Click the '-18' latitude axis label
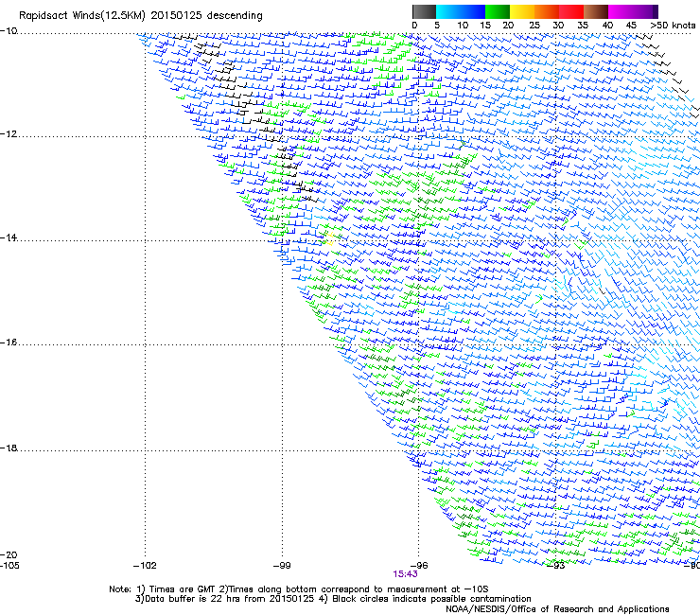This screenshot has height=615, width=700. (9, 448)
